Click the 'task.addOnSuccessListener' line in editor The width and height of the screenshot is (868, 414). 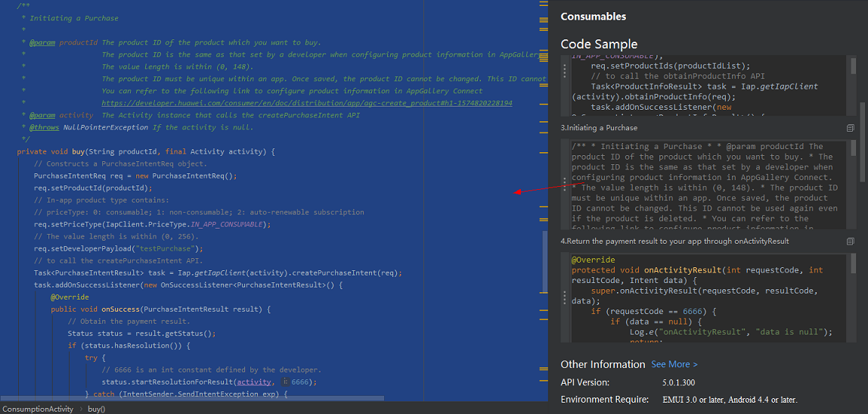click(188, 285)
